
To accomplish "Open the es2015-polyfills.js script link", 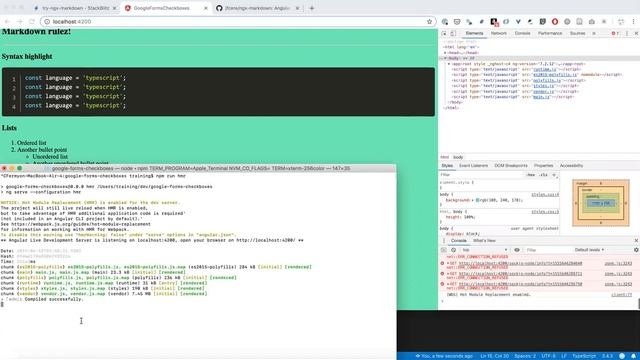I will tap(555, 75).
